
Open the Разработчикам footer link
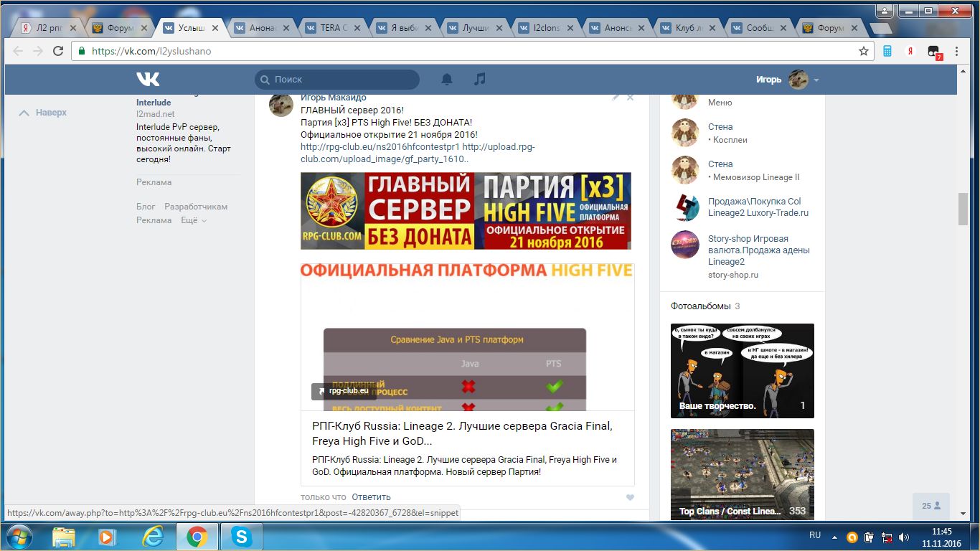196,207
